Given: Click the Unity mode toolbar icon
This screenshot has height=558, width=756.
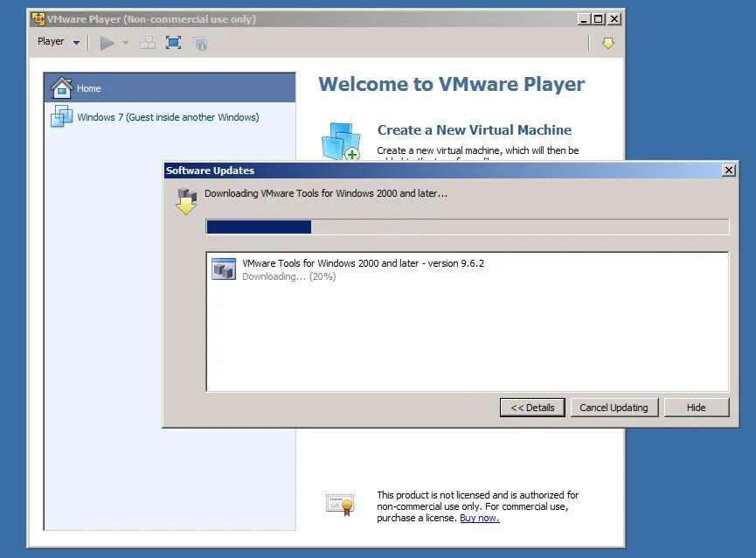Looking at the screenshot, I should [200, 44].
